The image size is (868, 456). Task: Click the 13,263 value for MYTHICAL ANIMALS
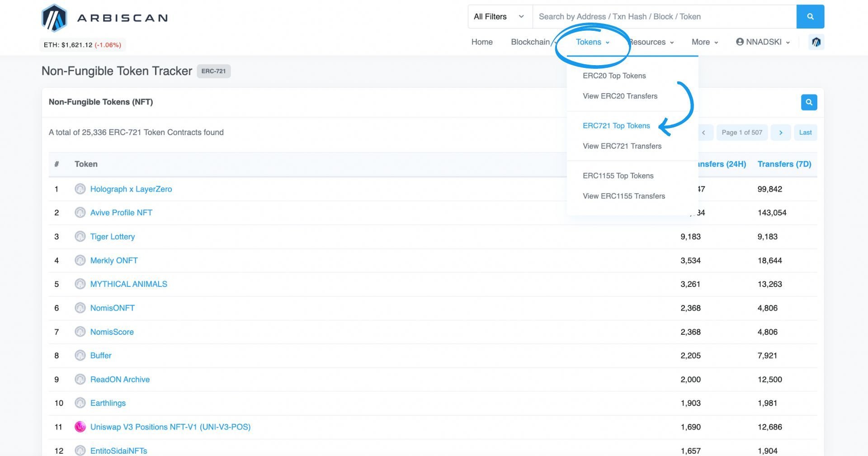tap(770, 284)
